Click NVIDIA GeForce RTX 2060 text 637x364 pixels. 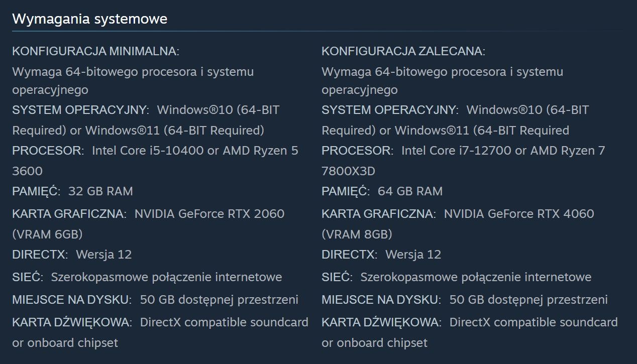(209, 214)
